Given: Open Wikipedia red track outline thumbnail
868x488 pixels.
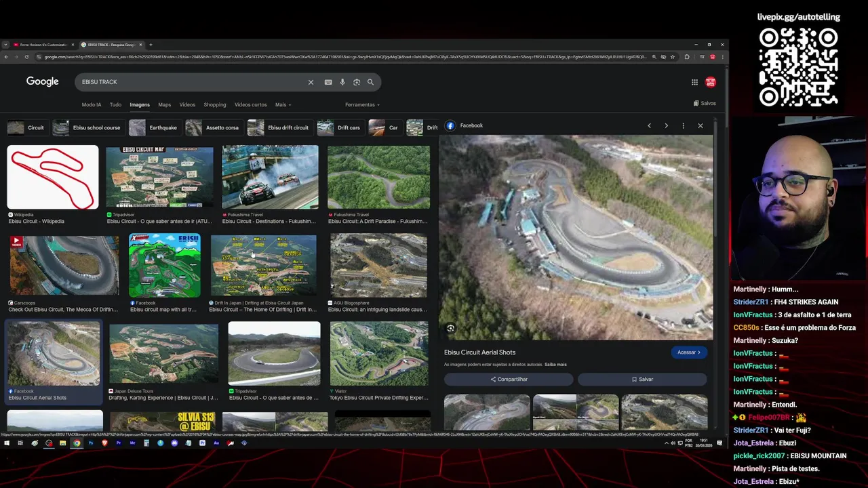Looking at the screenshot, I should tap(53, 177).
